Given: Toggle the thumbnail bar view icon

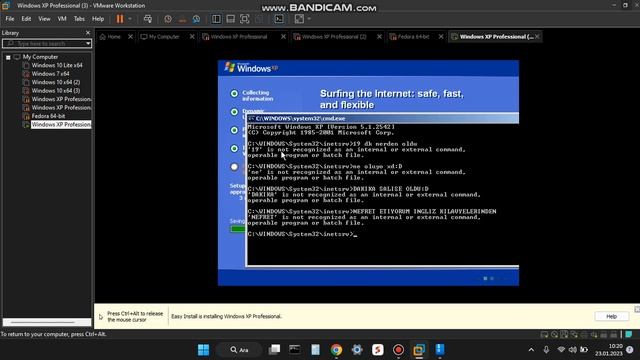Looking at the screenshot, I should click(x=230, y=19).
